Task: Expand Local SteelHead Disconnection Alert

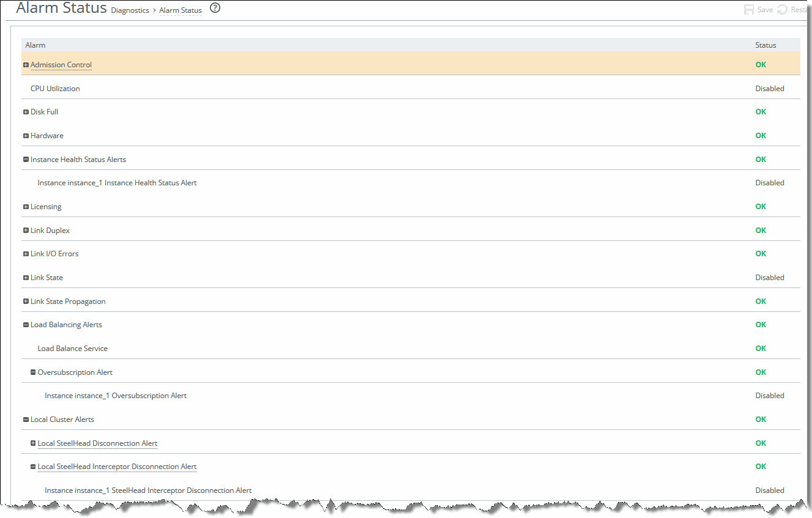Action: [33, 443]
